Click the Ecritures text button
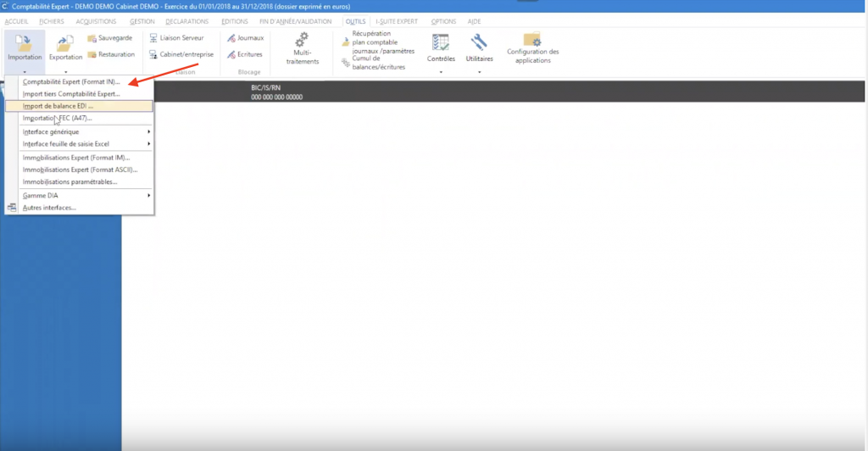868x451 pixels. coord(250,54)
